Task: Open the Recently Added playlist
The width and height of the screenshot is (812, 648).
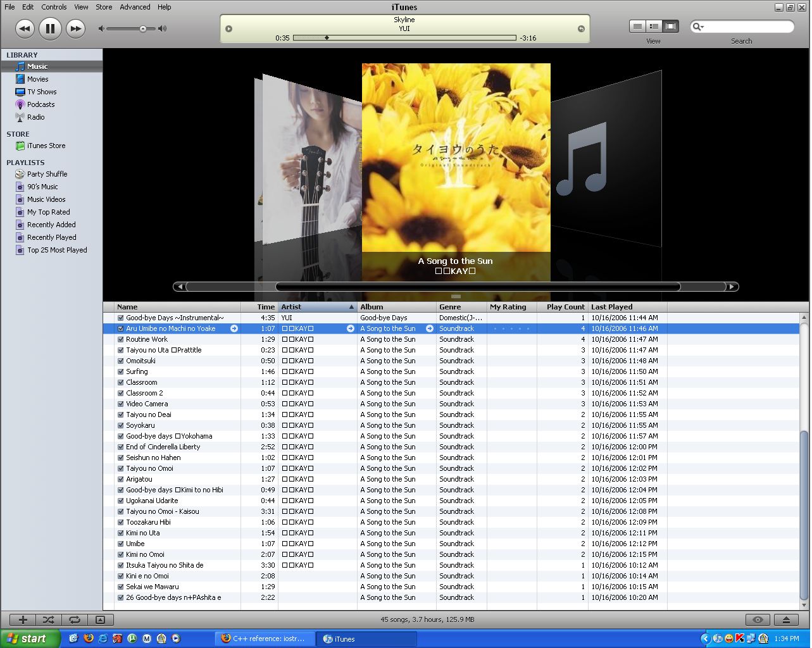Action: pos(51,225)
